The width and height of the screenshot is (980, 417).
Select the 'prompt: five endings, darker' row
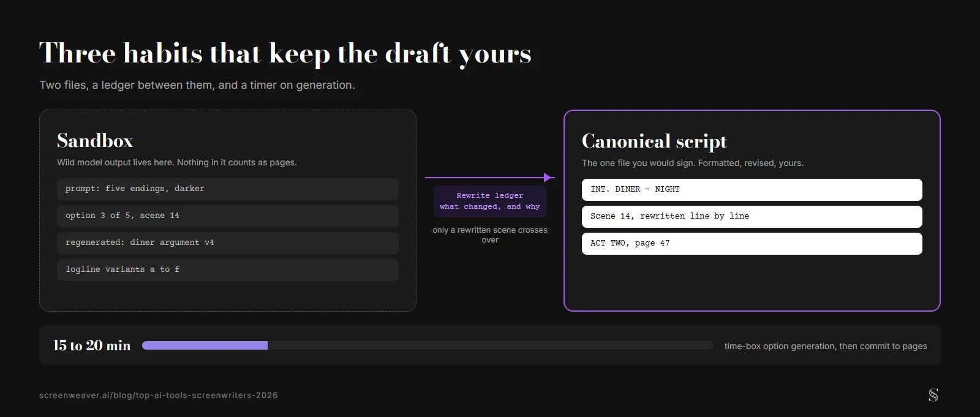[228, 189]
